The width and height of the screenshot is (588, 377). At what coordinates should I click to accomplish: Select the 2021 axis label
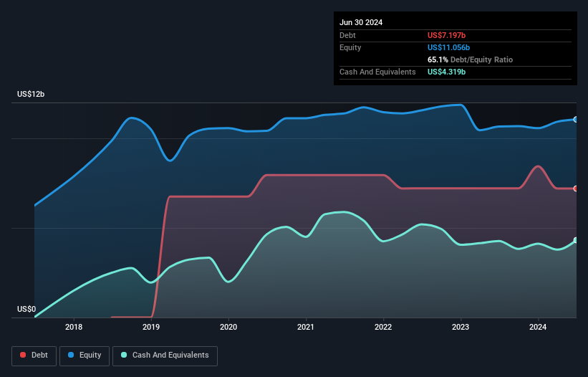pyautogui.click(x=306, y=327)
